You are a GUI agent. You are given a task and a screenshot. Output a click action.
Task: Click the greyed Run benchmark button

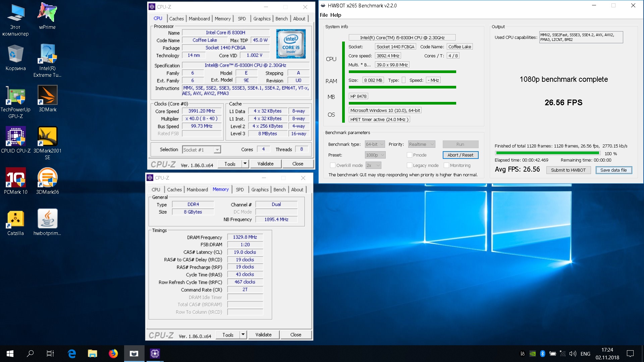click(460, 144)
